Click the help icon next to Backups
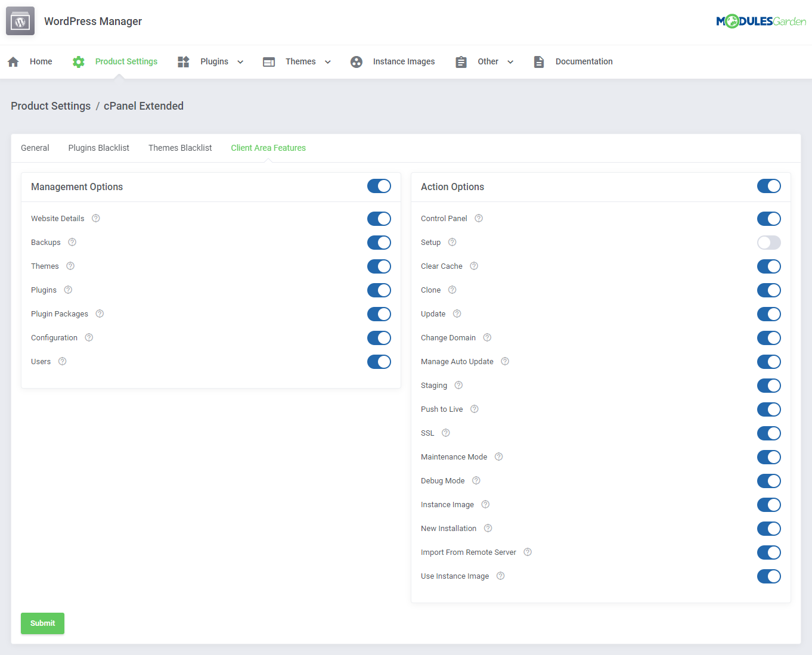812x655 pixels. tap(72, 242)
